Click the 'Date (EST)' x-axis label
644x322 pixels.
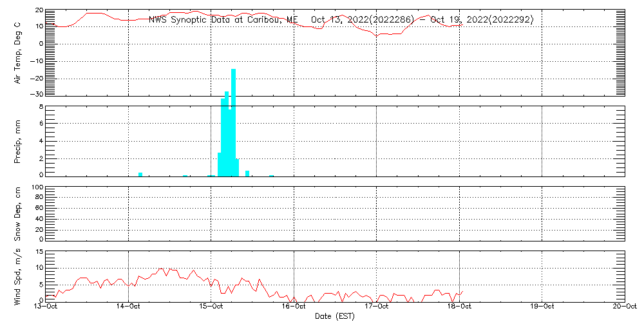point(334,316)
